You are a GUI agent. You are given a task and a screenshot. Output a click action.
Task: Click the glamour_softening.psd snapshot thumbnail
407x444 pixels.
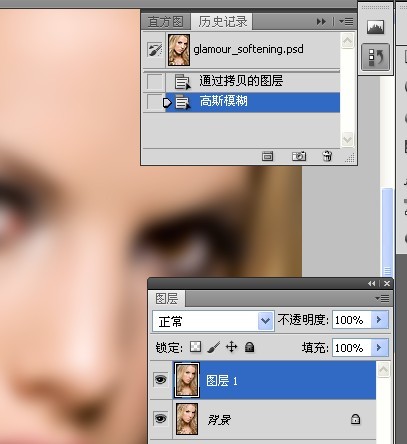tap(179, 50)
